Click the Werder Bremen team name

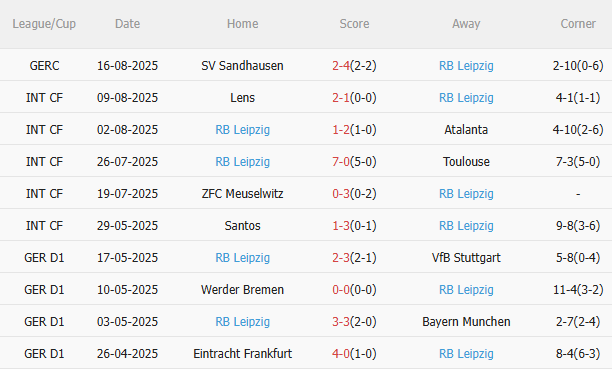point(242,290)
